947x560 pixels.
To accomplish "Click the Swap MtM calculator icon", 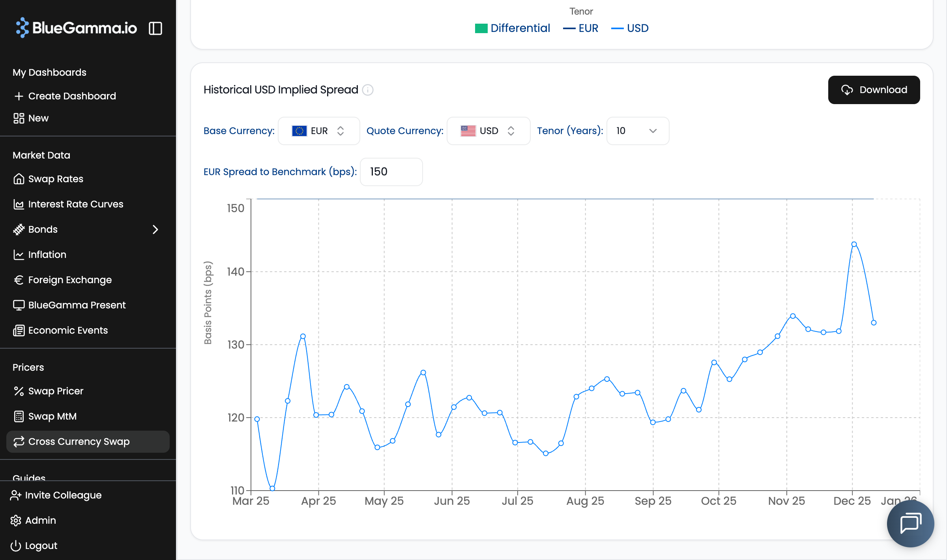I will (x=19, y=416).
